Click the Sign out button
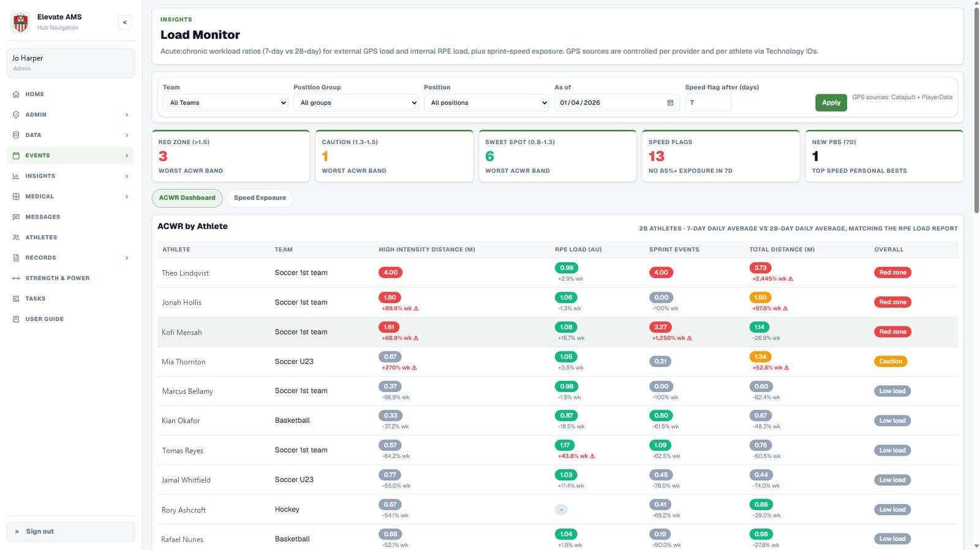Screen dimensions: 980x550 70,532
